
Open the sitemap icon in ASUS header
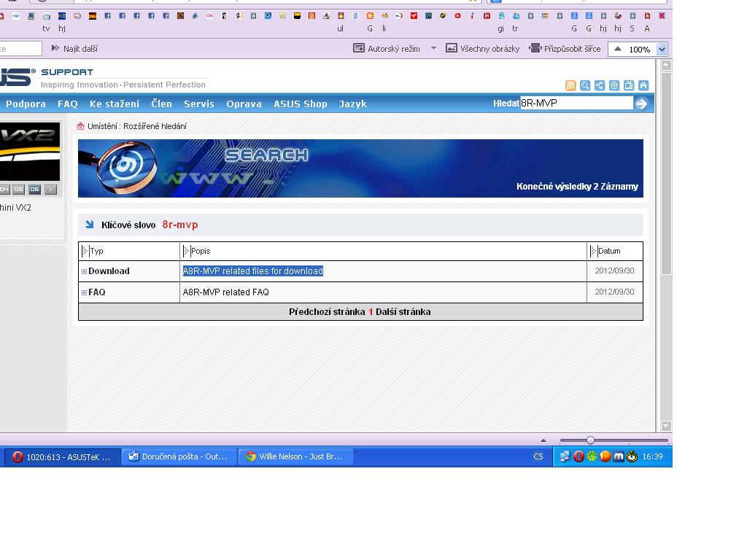point(600,85)
